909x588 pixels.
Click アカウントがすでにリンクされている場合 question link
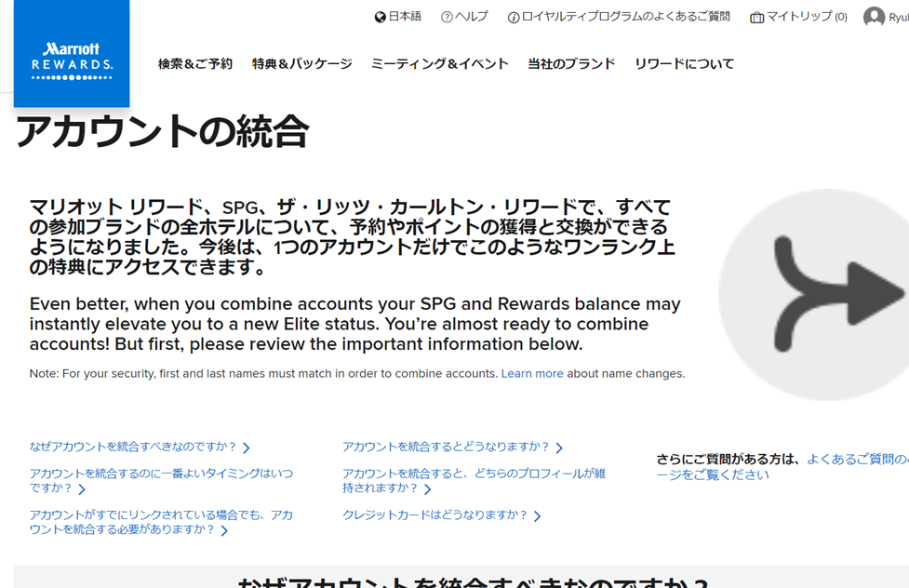161,522
